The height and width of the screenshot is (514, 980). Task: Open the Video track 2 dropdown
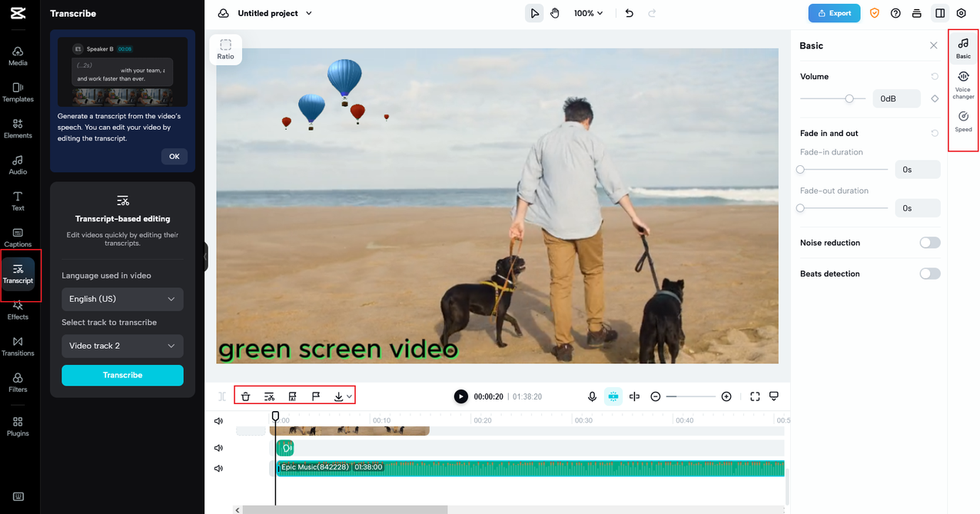click(x=122, y=346)
